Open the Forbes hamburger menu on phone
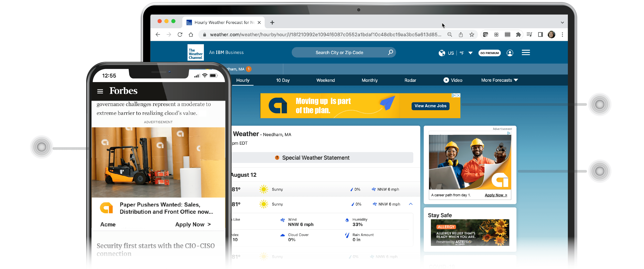The image size is (644, 269). click(100, 91)
